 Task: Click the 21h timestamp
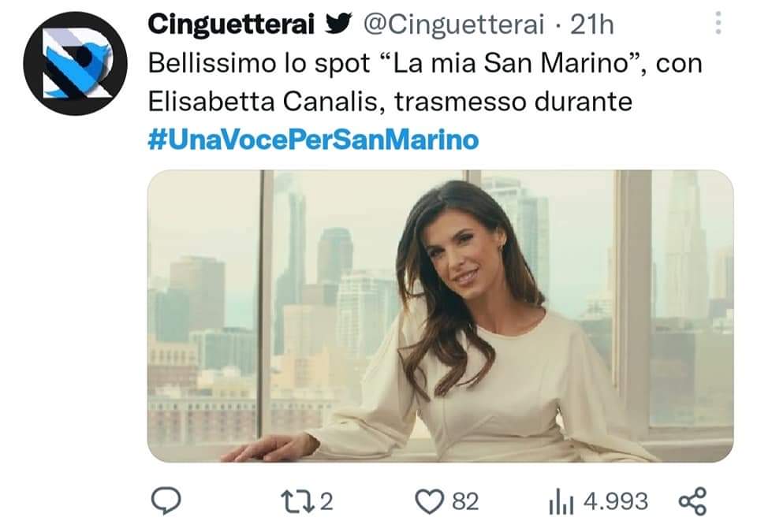pos(592,24)
